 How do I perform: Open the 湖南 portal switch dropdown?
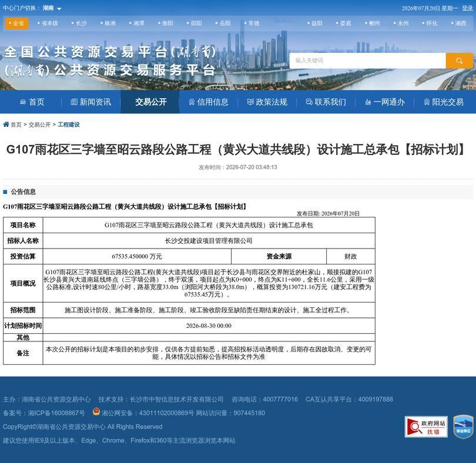coord(52,8)
